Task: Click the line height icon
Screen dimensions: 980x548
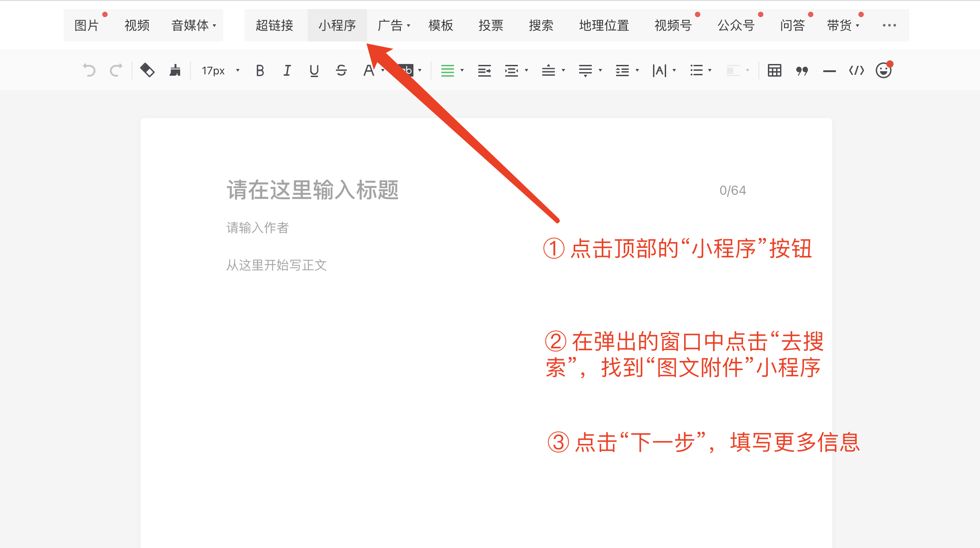Action: pyautogui.click(x=622, y=71)
